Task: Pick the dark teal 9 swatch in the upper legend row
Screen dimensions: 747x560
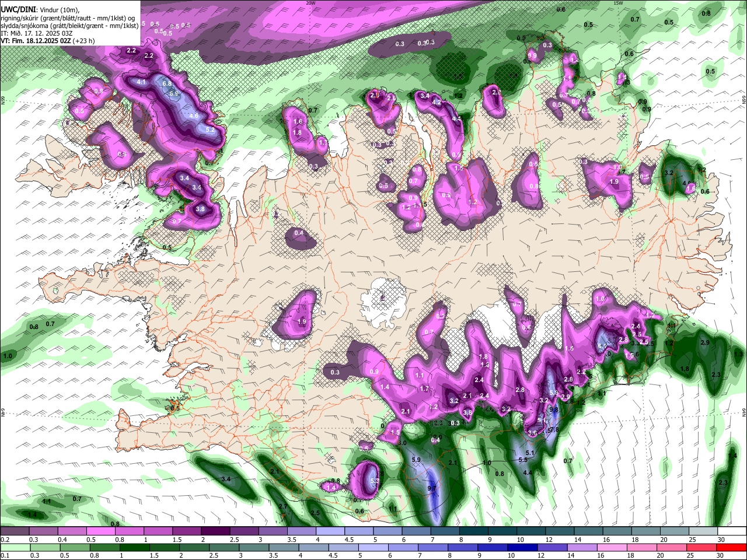Action: pyautogui.click(x=502, y=532)
